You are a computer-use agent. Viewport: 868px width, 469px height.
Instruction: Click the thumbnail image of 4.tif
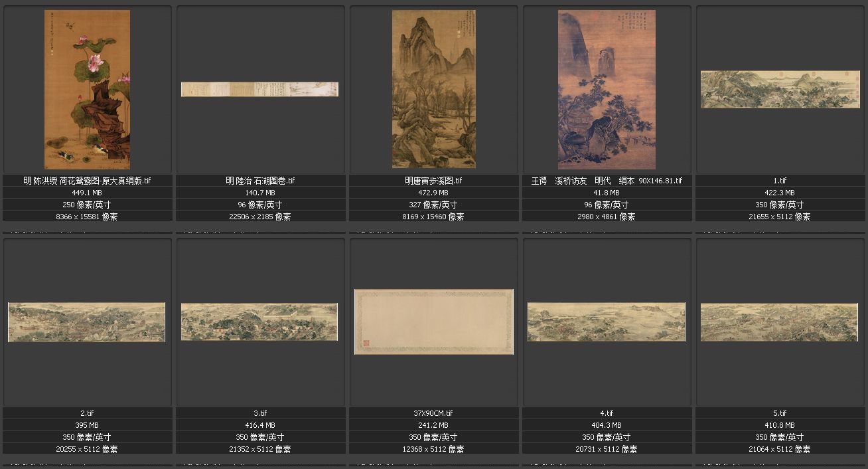click(607, 322)
